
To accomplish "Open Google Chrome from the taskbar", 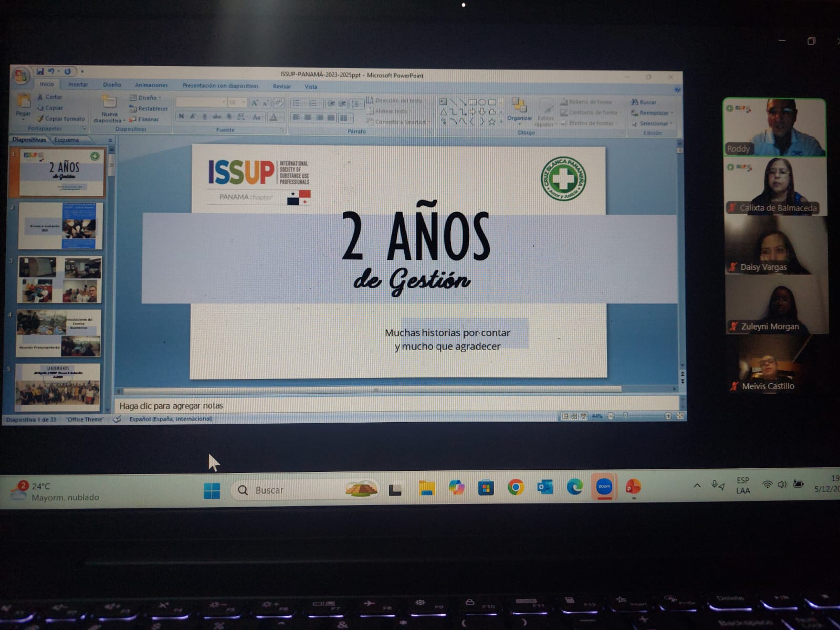I will coord(516,488).
